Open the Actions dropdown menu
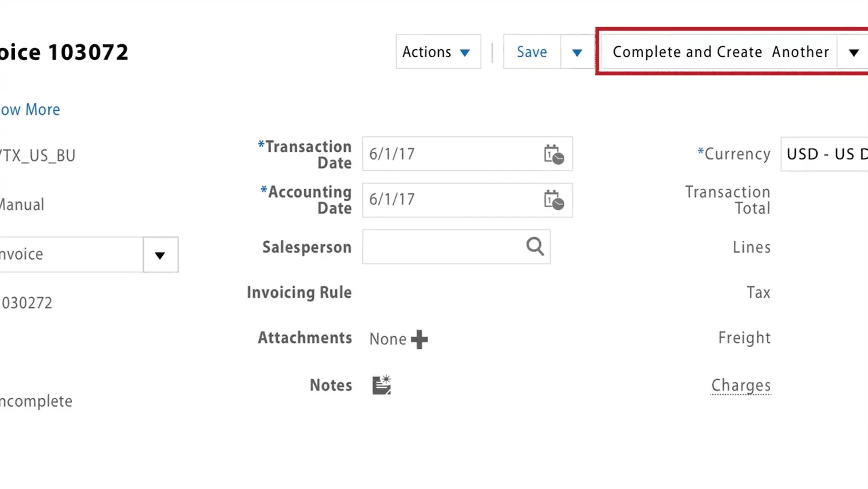This screenshot has height=489, width=868. 438,52
